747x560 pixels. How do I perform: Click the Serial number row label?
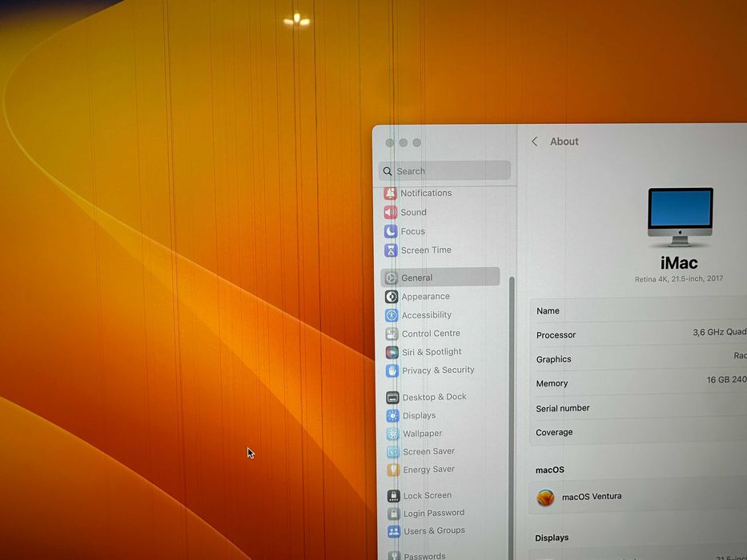coord(563,408)
